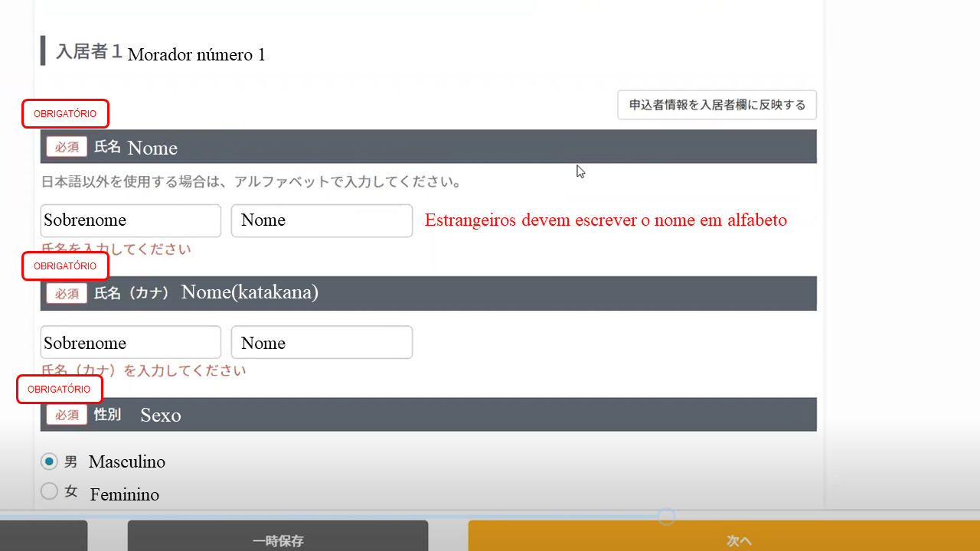Image resolution: width=980 pixels, height=551 pixels.
Task: Click the OBRIGATÓRIO label above the Nome header
Action: point(65,114)
